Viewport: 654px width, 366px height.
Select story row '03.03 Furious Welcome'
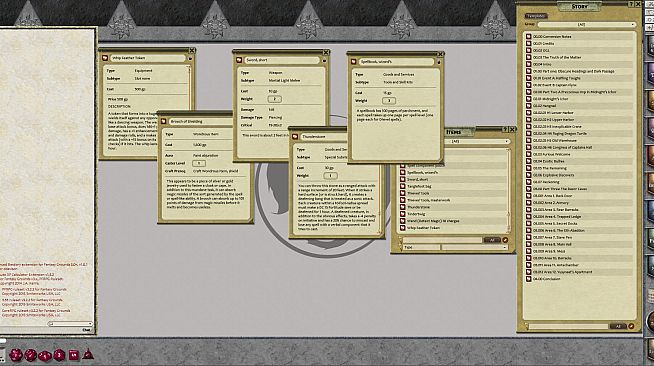click(579, 154)
